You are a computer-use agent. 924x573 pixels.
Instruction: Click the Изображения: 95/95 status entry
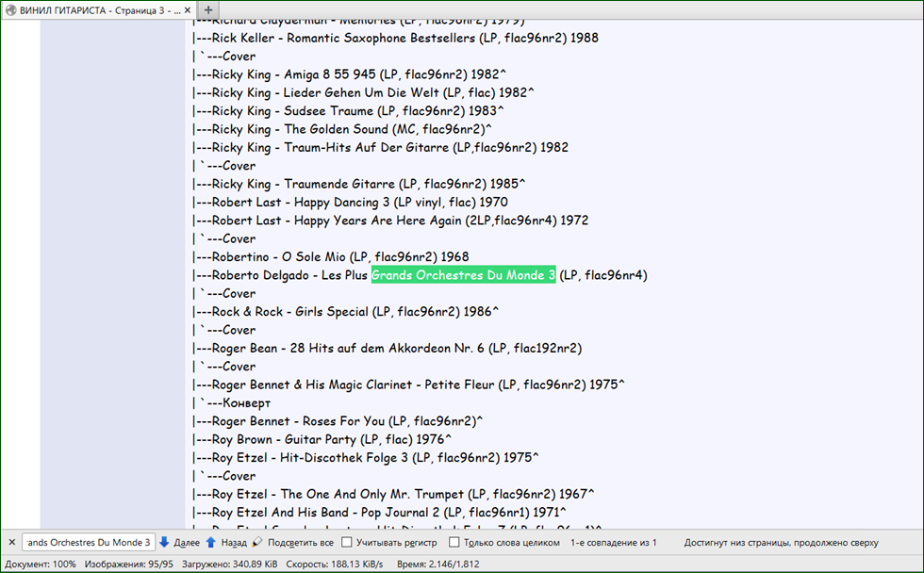128,565
